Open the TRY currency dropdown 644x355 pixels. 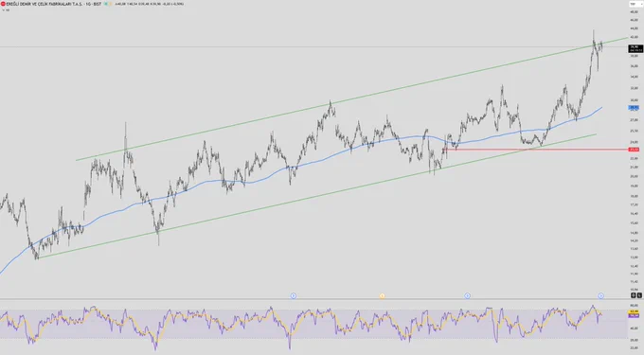point(635,4)
